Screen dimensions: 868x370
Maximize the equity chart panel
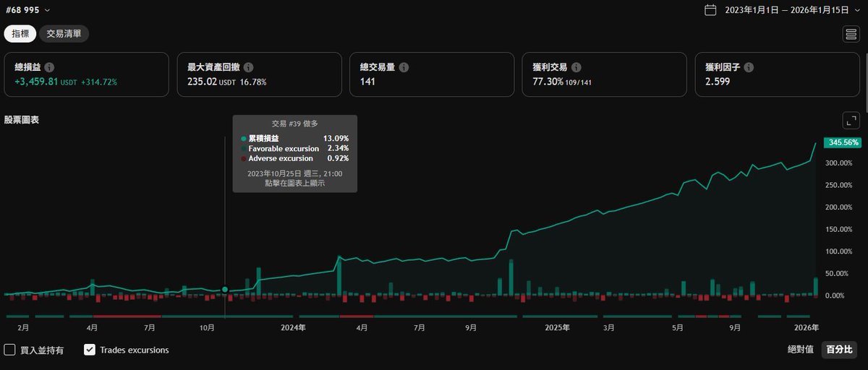[x=851, y=121]
